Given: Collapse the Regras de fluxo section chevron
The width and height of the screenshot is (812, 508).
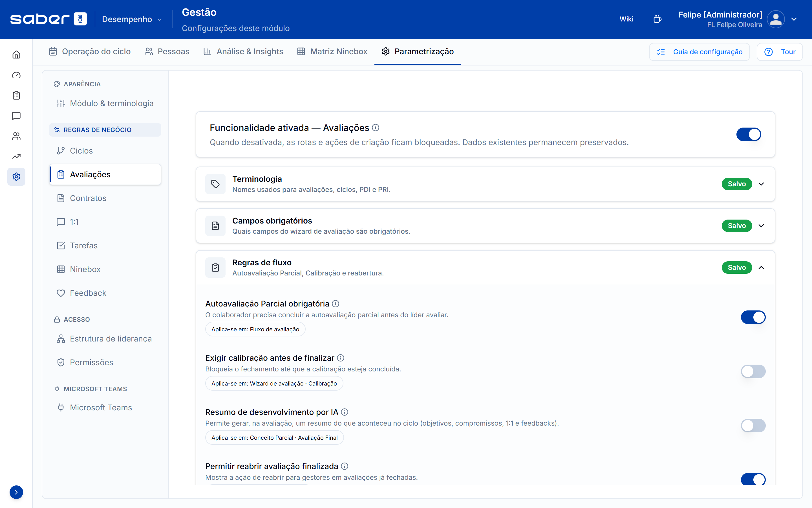Looking at the screenshot, I should click(761, 268).
